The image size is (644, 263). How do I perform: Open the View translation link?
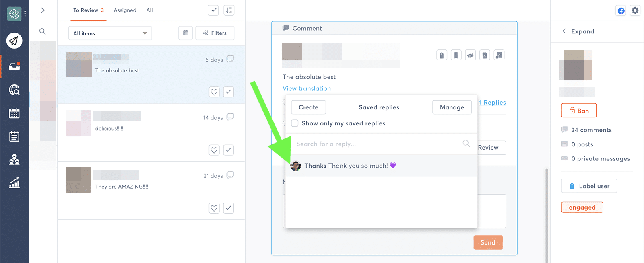point(307,88)
